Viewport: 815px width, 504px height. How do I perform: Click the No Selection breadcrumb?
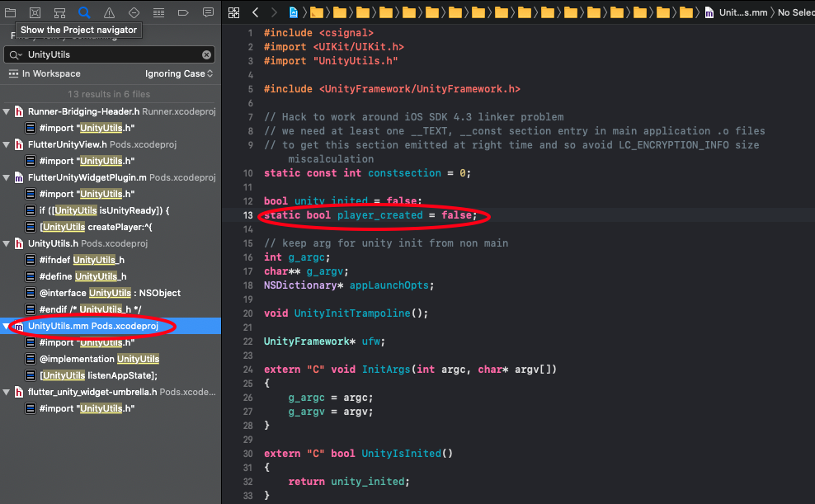[x=796, y=12]
